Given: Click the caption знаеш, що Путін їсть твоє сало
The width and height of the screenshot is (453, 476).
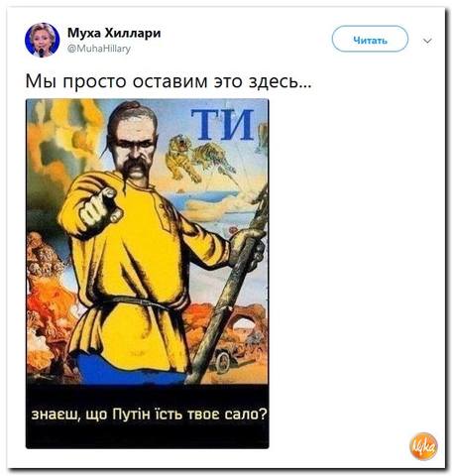Looking at the screenshot, I should (x=149, y=415).
